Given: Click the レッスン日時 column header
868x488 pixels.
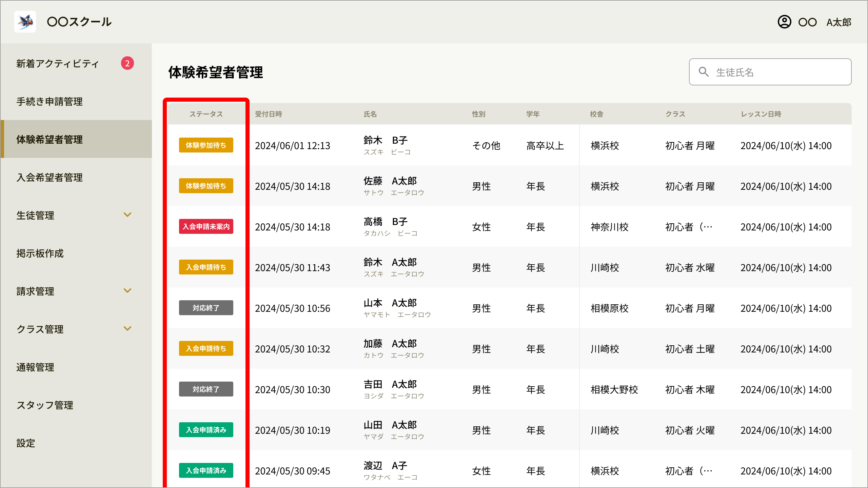Looking at the screenshot, I should (x=761, y=114).
